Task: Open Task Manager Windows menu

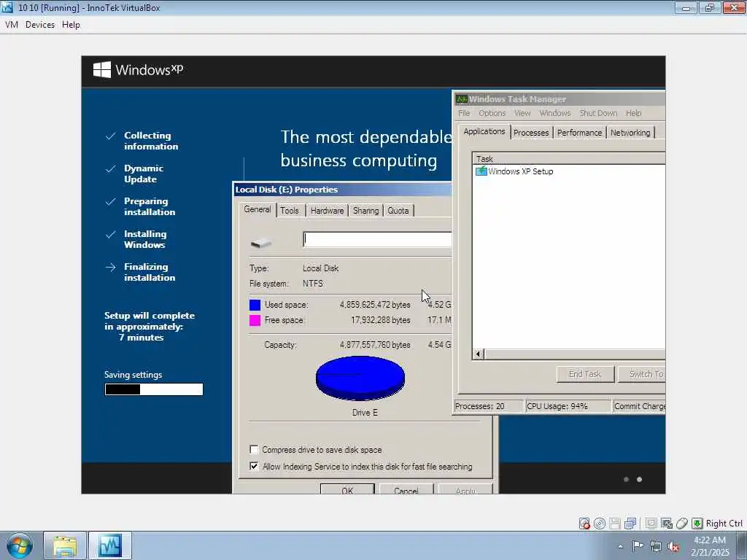Action: 555,113
